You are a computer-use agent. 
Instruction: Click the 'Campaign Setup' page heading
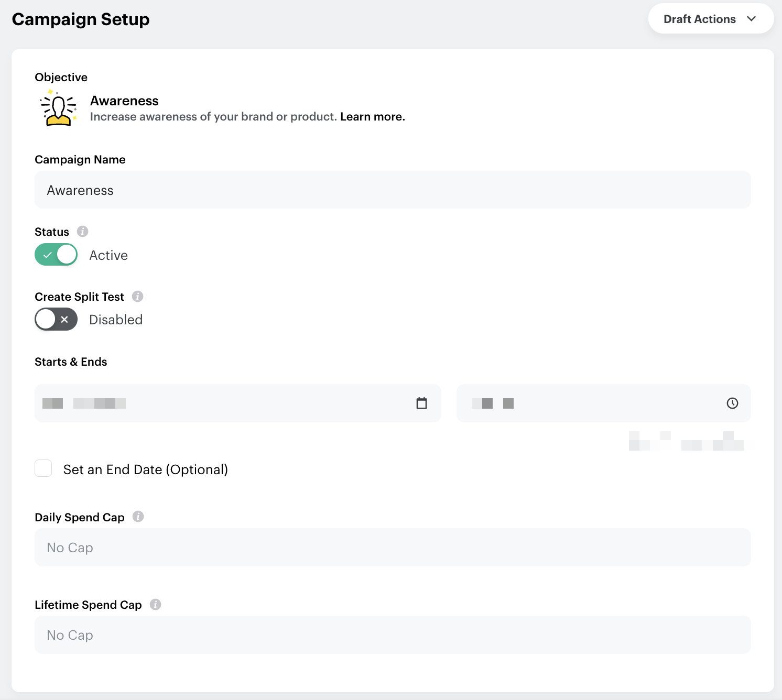pyautogui.click(x=81, y=19)
